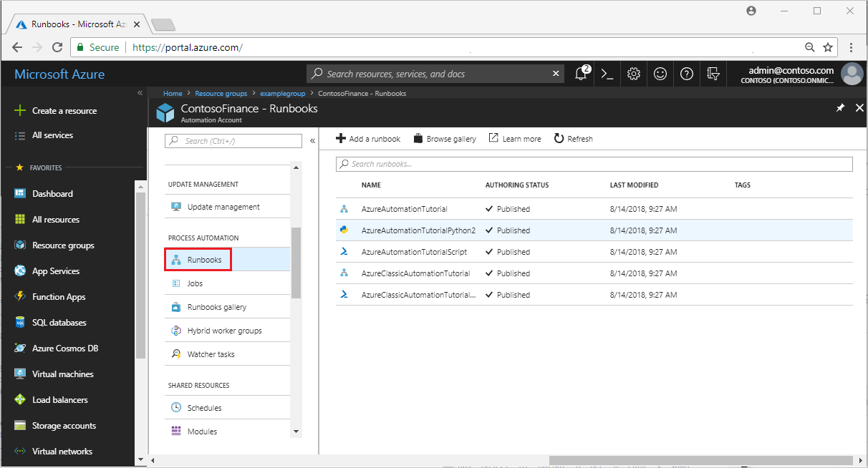Open the notifications bell icon
868x468 pixels.
click(581, 74)
